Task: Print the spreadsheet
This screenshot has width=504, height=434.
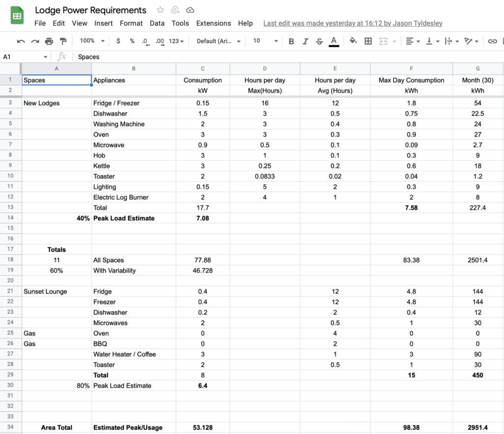Action: point(49,41)
